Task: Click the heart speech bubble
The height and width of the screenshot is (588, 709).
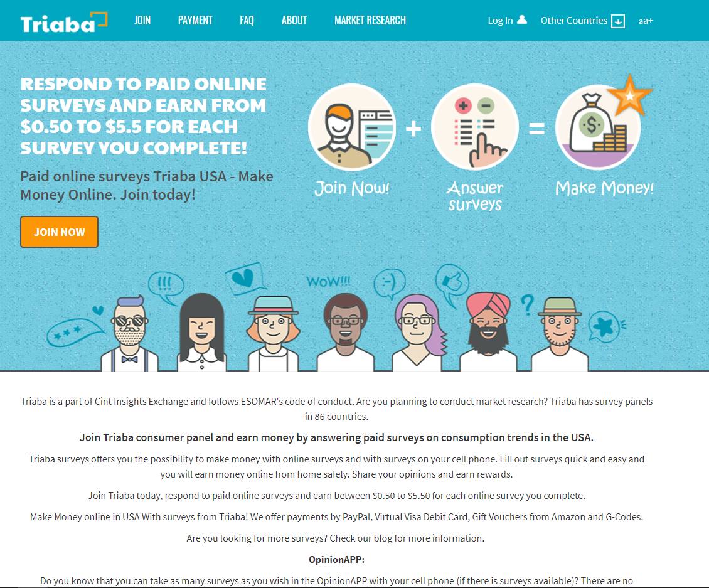Action: click(x=245, y=278)
